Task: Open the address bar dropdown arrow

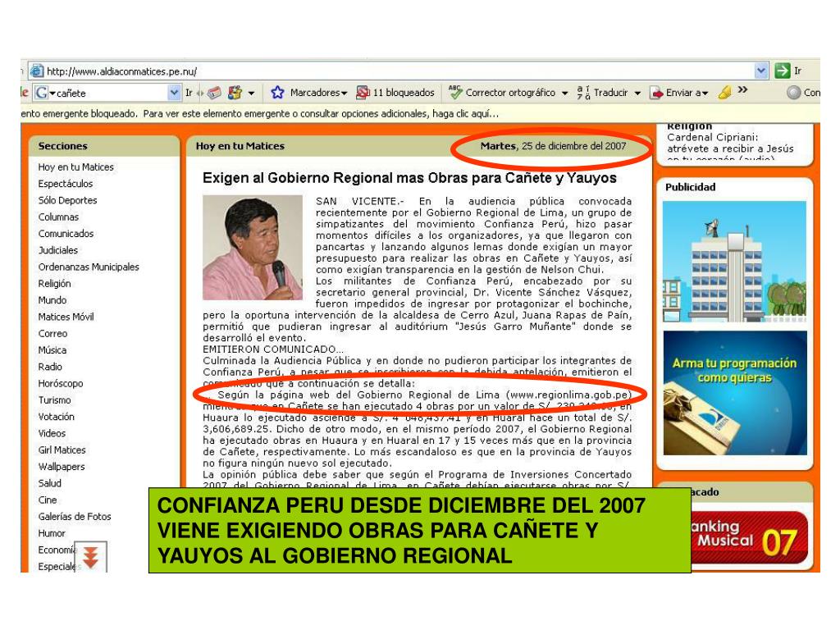Action: coord(760,71)
